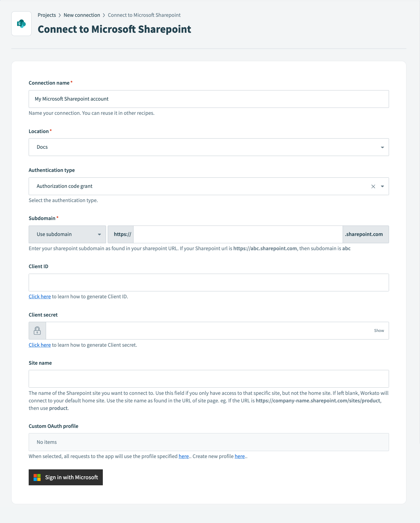420x523 pixels.
Task: Click the Authentication type label
Action: [52, 170]
